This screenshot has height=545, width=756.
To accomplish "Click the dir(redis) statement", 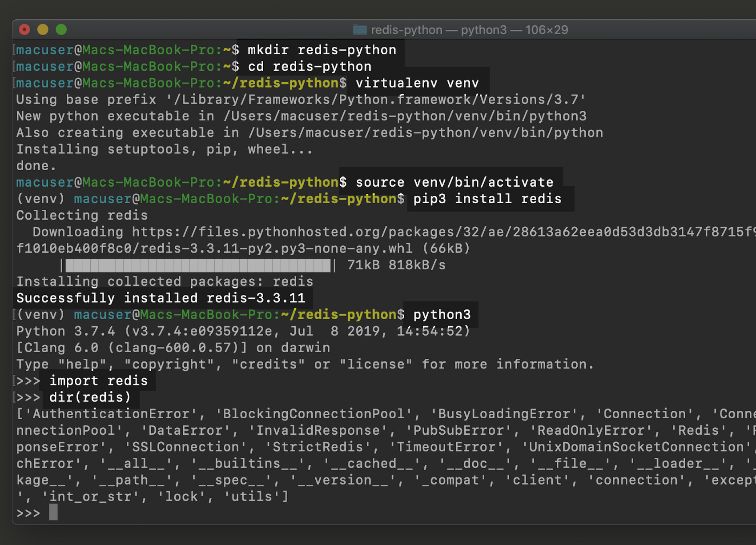I will pyautogui.click(x=89, y=397).
